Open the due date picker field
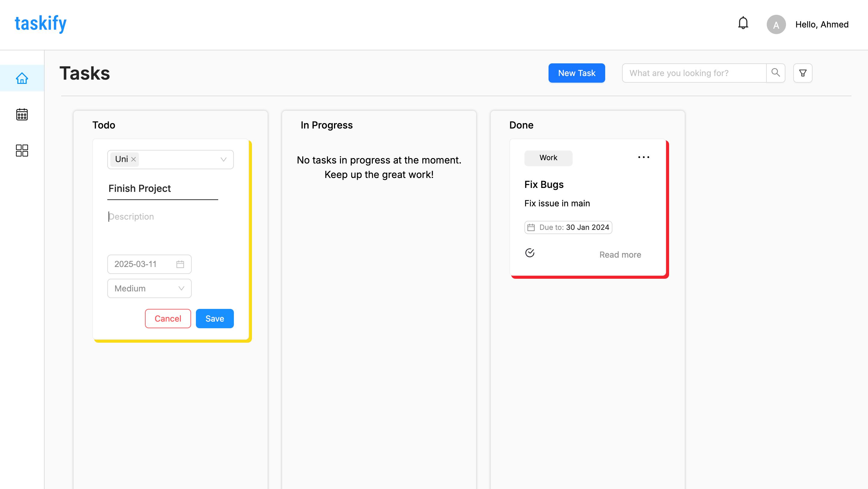868x489 pixels. (x=149, y=264)
